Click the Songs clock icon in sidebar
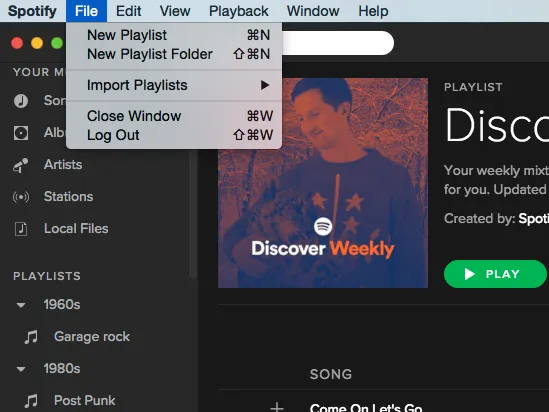 click(21, 101)
